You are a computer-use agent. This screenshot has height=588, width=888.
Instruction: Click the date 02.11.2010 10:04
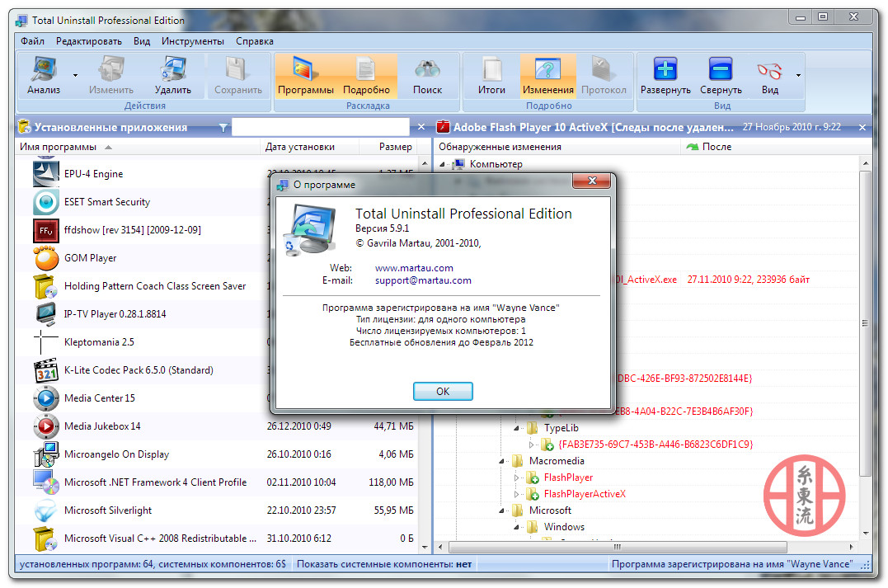(301, 482)
